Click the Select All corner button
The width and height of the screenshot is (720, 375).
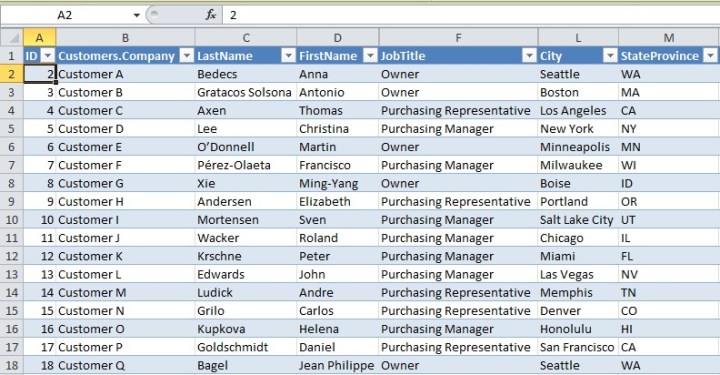pyautogui.click(x=12, y=38)
